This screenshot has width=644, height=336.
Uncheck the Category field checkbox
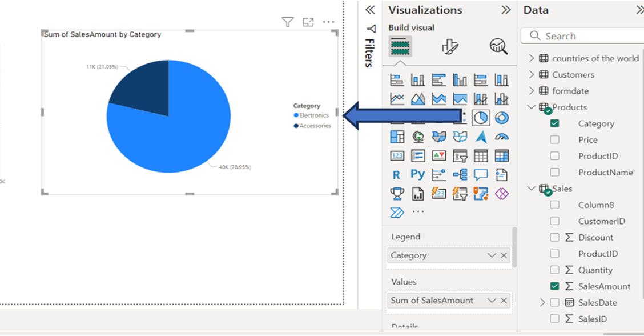coord(553,123)
